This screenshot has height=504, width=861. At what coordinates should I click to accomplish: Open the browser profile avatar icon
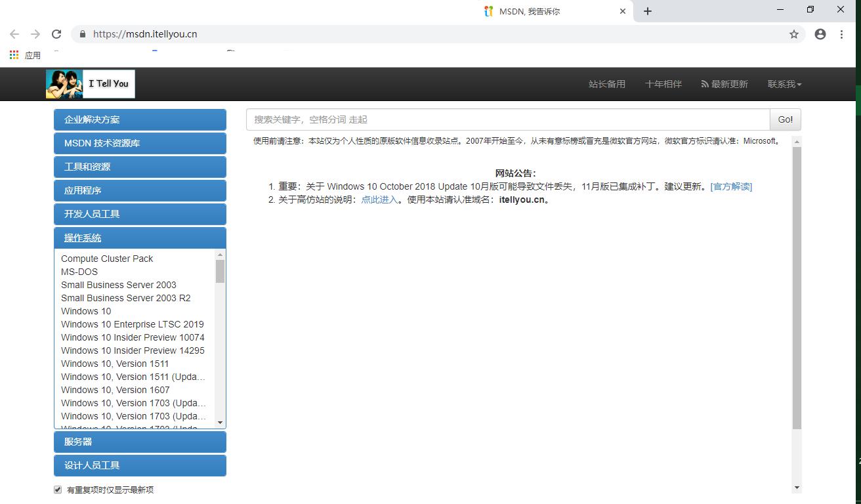coord(820,33)
